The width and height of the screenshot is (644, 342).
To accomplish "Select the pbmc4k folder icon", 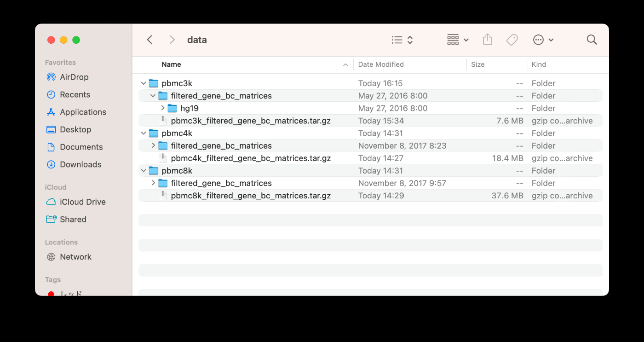I will coord(154,133).
